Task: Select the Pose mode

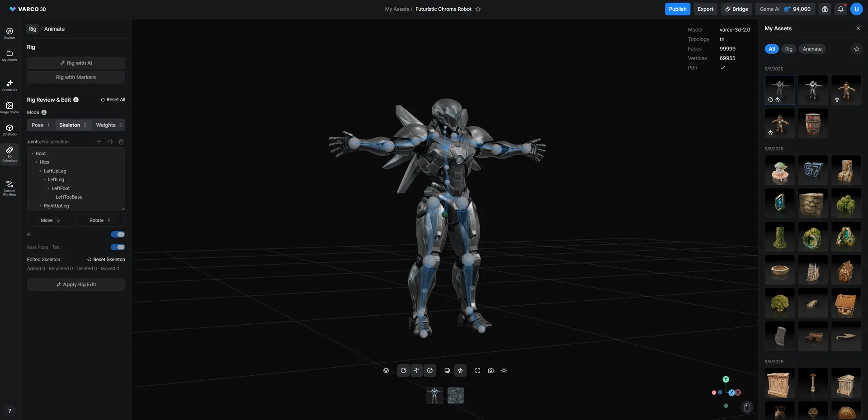Action: [x=41, y=125]
